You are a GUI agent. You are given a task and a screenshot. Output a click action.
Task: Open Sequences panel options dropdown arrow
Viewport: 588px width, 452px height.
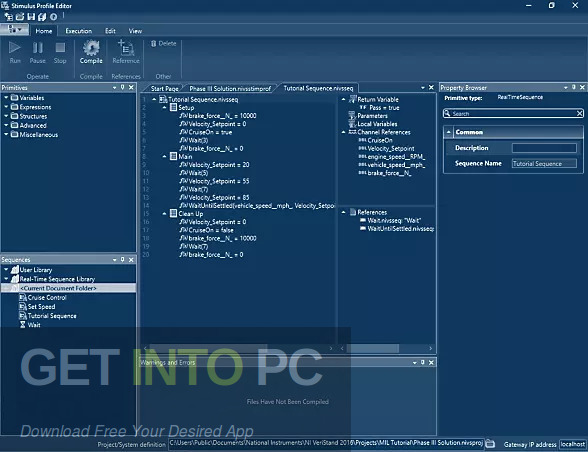[114, 260]
